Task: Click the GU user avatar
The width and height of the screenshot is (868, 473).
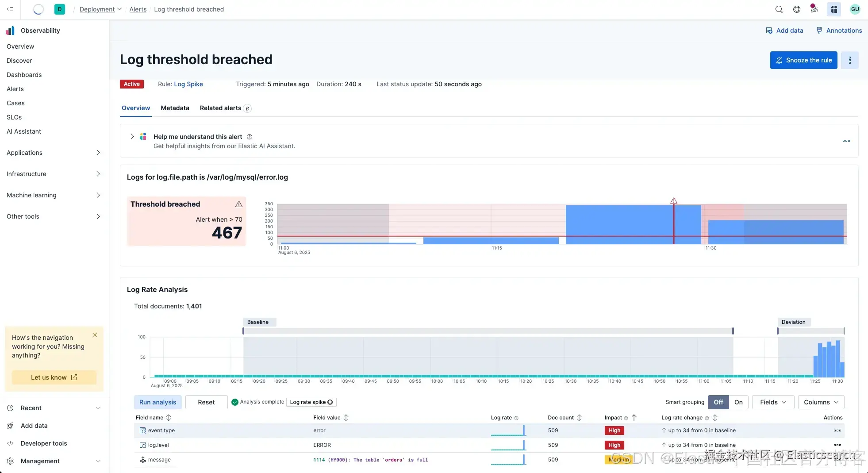Action: click(855, 9)
